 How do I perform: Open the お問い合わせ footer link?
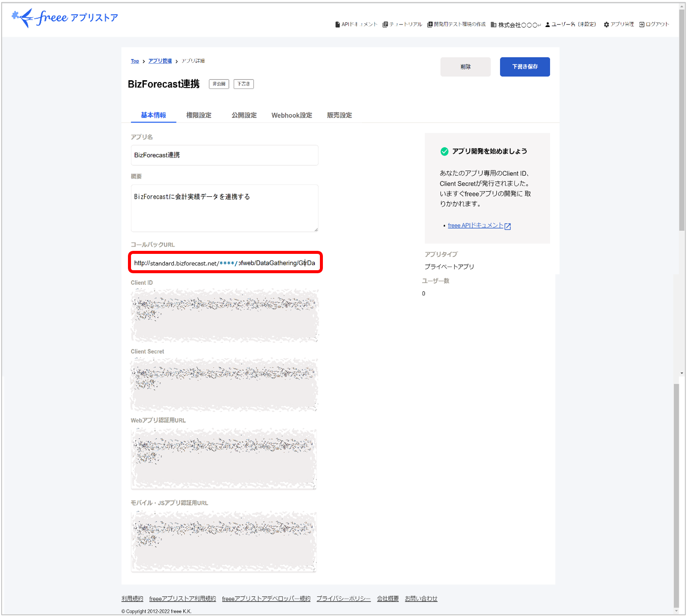(x=421, y=598)
